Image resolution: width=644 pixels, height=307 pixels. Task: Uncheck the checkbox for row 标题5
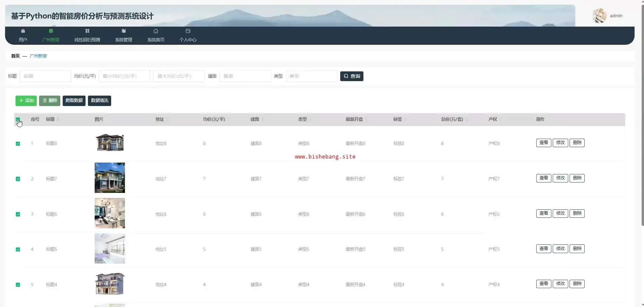18,249
